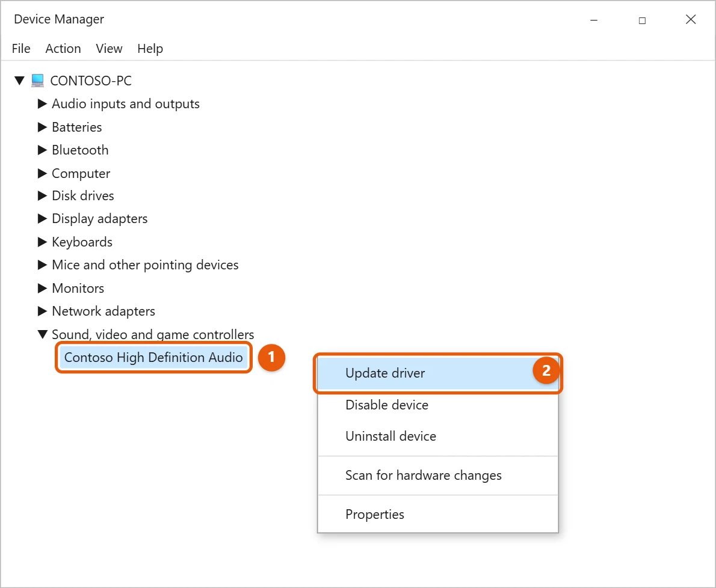Expand the Network adapters arrow
Viewport: 716px width, 588px height.
tap(42, 311)
